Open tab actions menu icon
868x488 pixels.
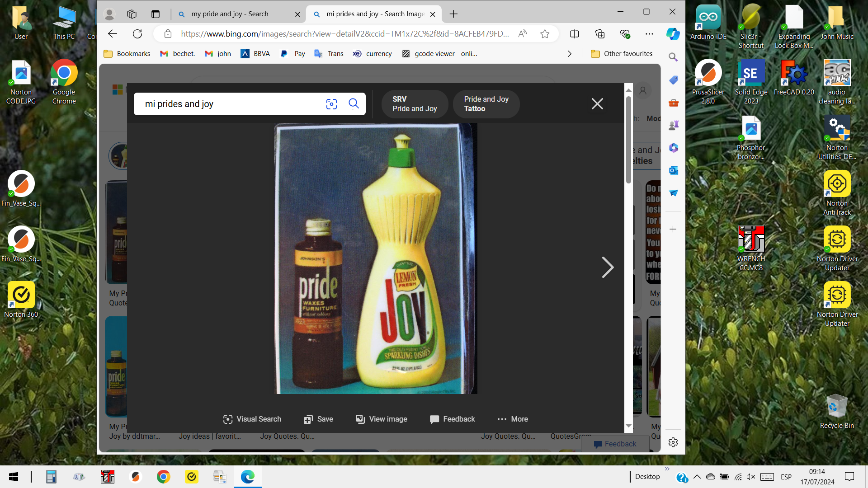tap(155, 14)
